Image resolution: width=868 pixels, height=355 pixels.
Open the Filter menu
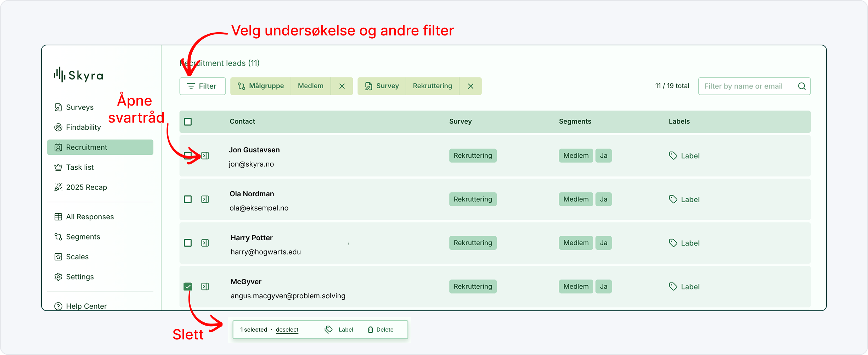pyautogui.click(x=203, y=86)
